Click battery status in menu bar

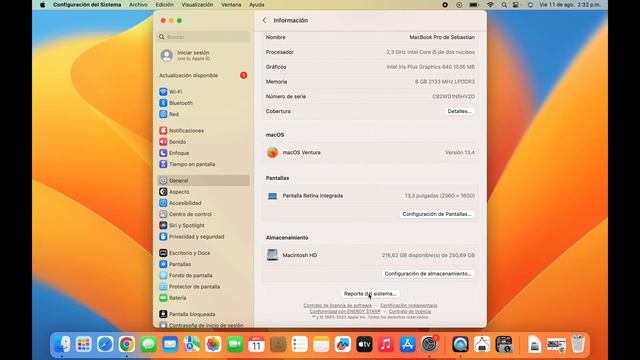474,5
